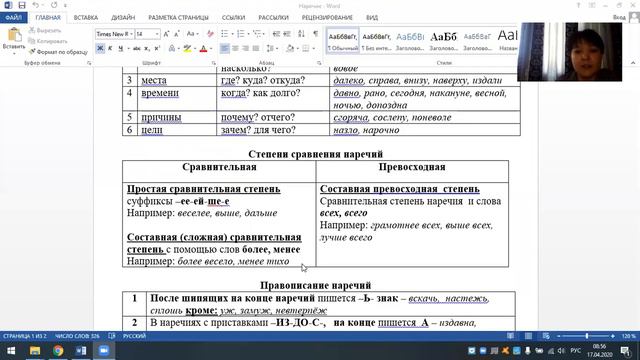Toggle superscript formatting

click(157, 49)
